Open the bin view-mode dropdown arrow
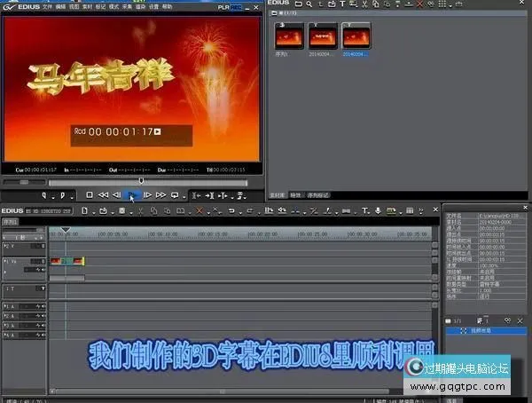The image size is (532, 403). click(x=450, y=6)
